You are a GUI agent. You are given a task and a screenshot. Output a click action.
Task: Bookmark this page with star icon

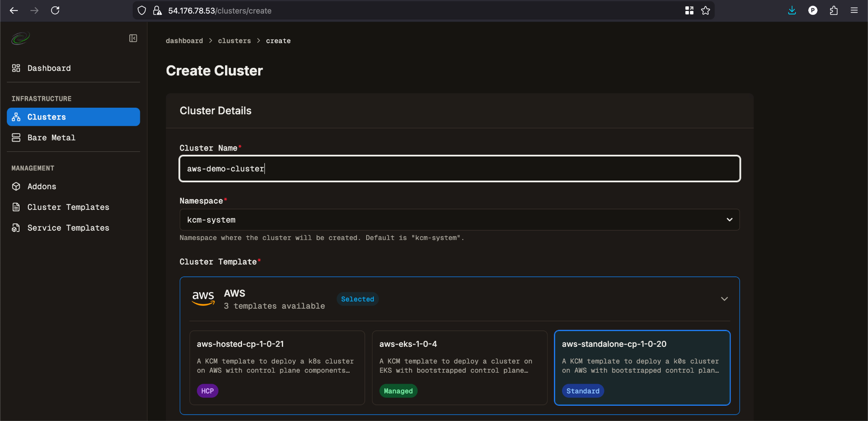(705, 11)
